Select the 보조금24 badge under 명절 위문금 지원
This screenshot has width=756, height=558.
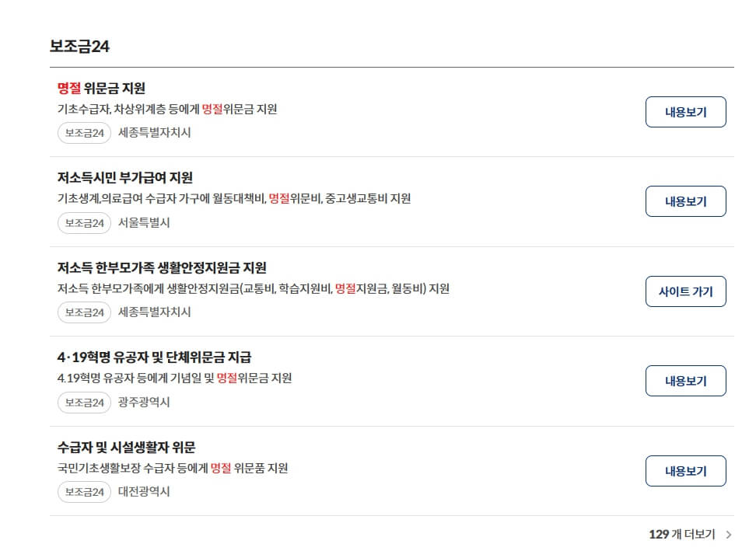tap(84, 133)
